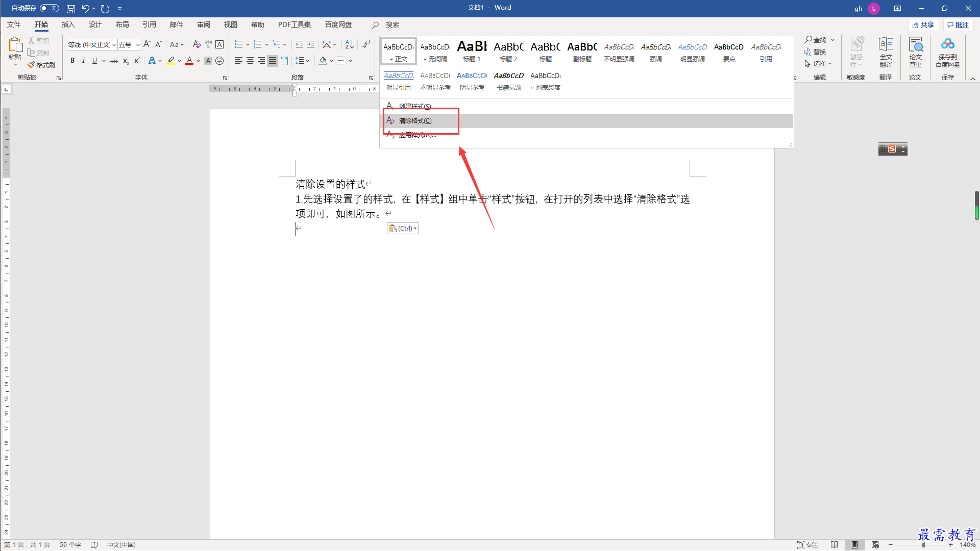Click the Sort A-Z icon
Screen dimensions: 980x551
tap(350, 44)
